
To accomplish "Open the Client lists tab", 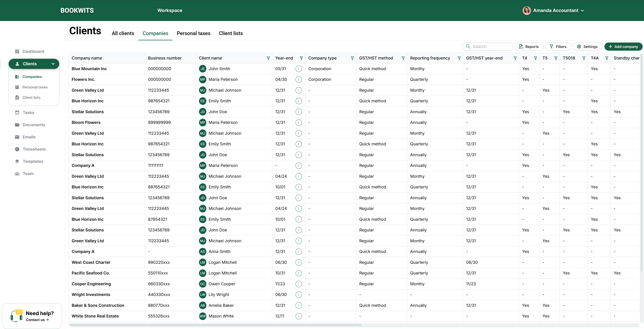I will coord(231,33).
